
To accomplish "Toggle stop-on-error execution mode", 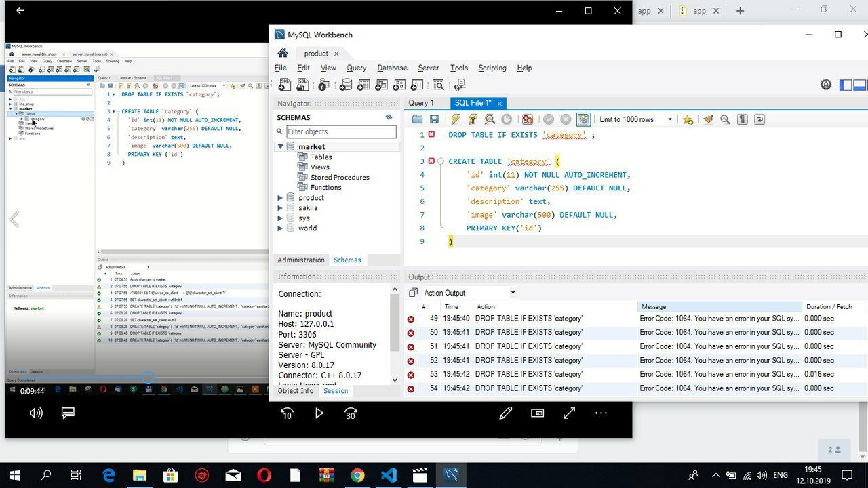I will (528, 119).
